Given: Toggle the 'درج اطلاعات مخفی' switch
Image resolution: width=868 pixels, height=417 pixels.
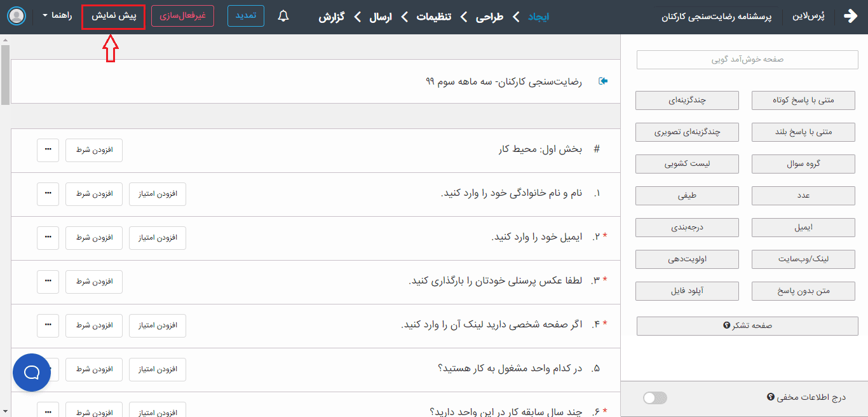Looking at the screenshot, I should click(x=655, y=398).
